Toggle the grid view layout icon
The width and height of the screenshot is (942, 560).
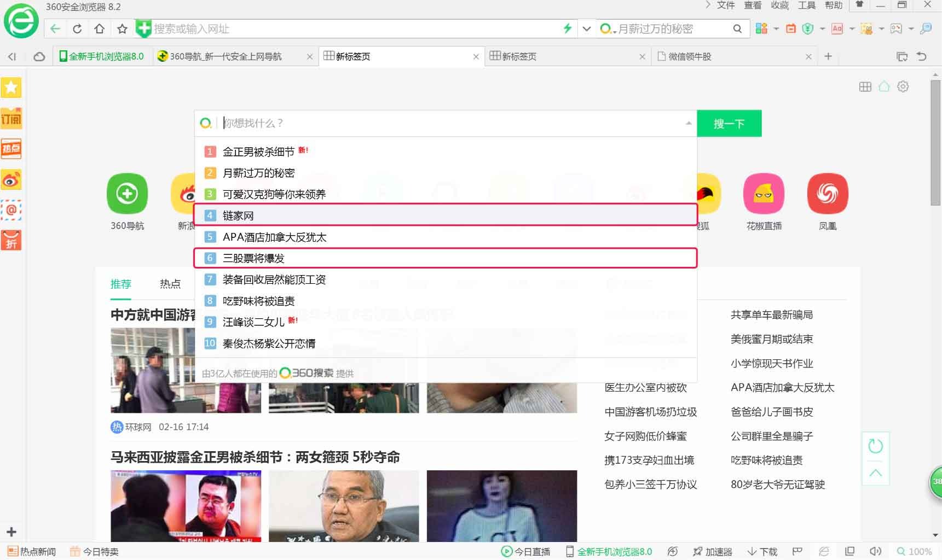coord(865,86)
